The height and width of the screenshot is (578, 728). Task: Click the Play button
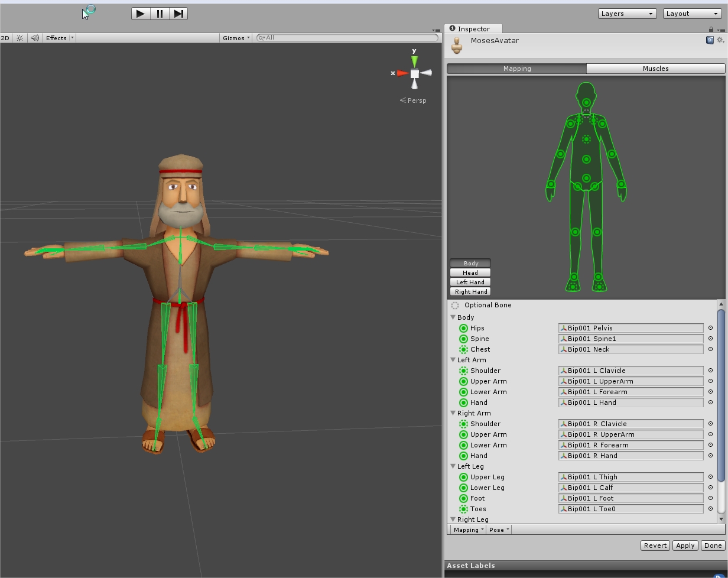[x=141, y=14]
